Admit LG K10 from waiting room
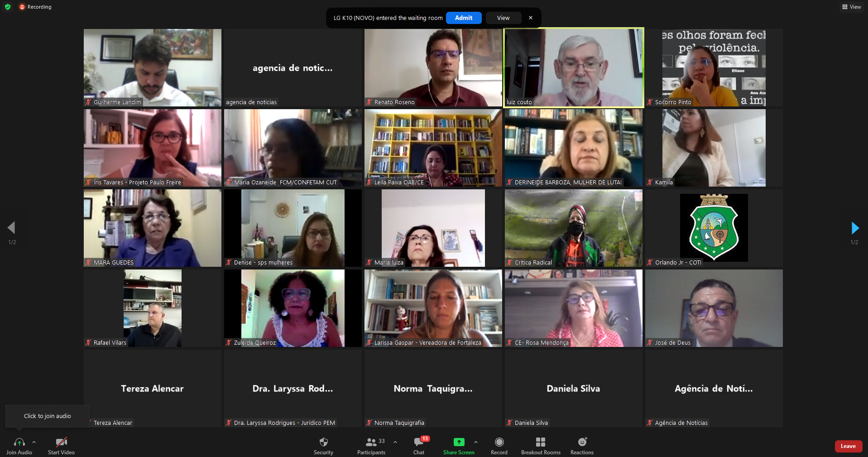This screenshot has width=868, height=457. click(x=463, y=18)
